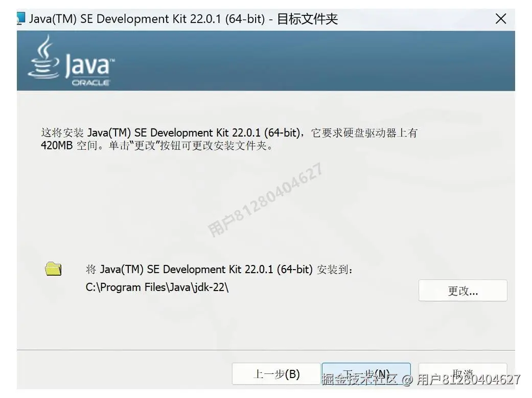Select the install path C:\Program Files\Java\jdk-22\
Image resolution: width=532 pixels, height=398 pixels.
click(x=157, y=288)
